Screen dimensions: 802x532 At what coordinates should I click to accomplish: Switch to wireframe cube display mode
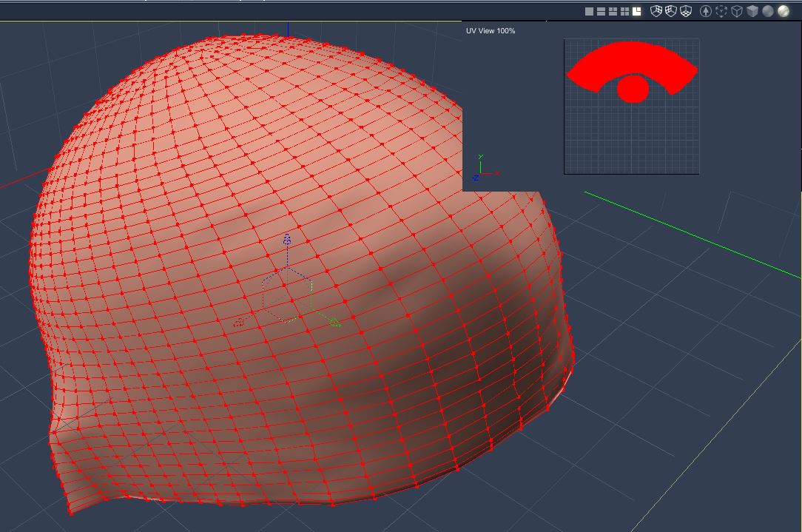click(x=737, y=11)
